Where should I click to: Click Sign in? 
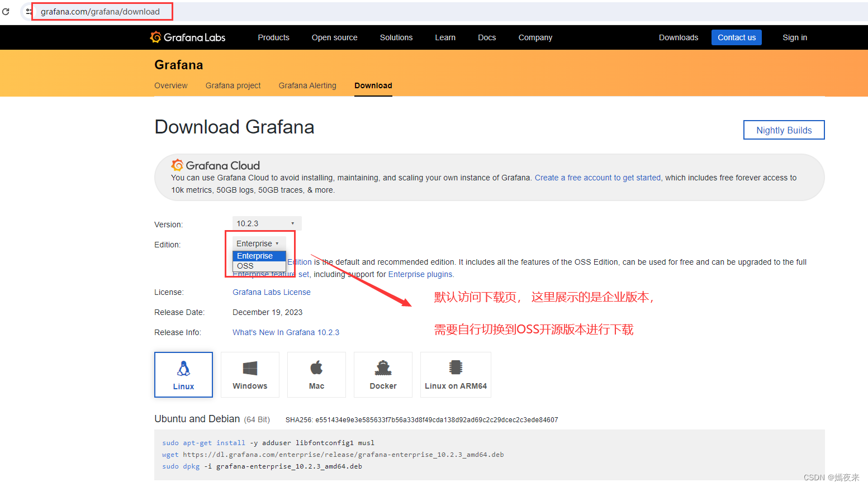pos(795,37)
